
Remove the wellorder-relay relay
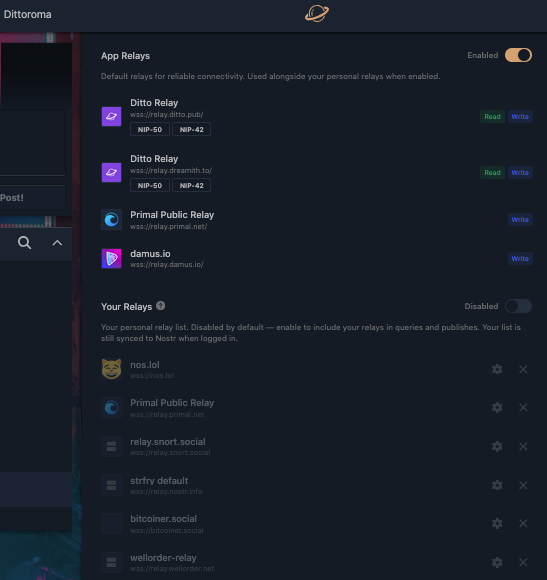pyautogui.click(x=523, y=562)
